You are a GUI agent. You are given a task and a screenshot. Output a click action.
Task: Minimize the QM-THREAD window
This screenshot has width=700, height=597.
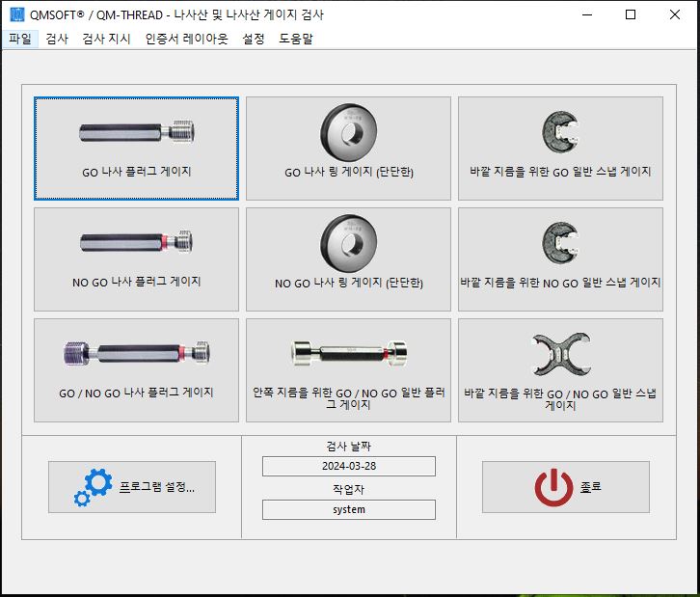pyautogui.click(x=587, y=14)
